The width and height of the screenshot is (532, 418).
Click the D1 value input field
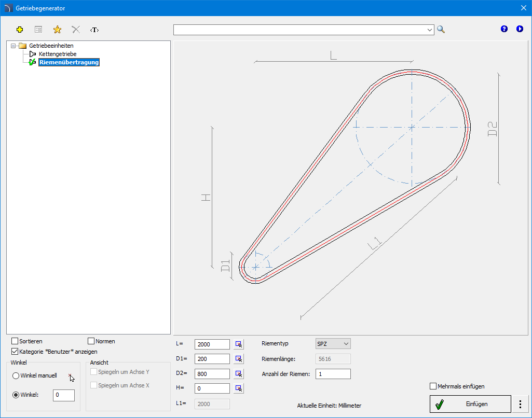pyautogui.click(x=212, y=359)
